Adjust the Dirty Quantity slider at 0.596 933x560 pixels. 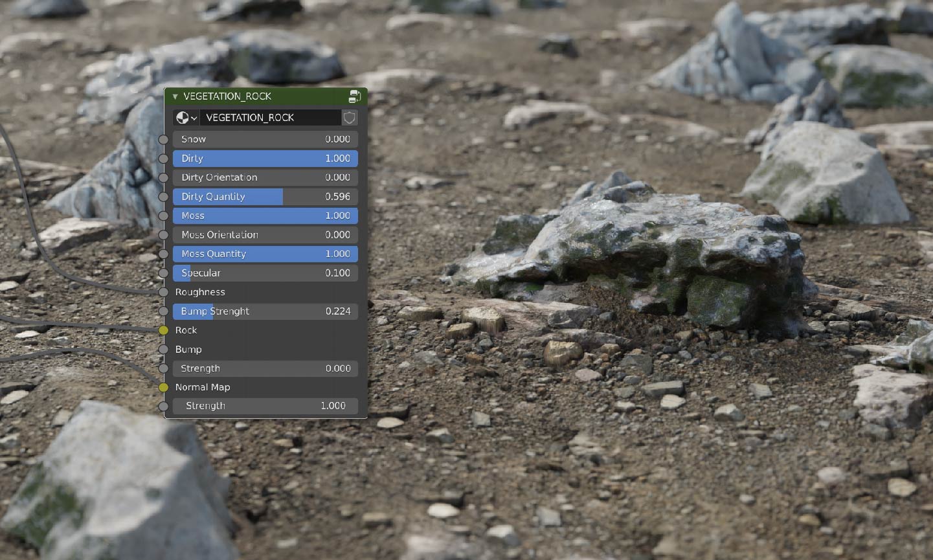click(x=265, y=197)
